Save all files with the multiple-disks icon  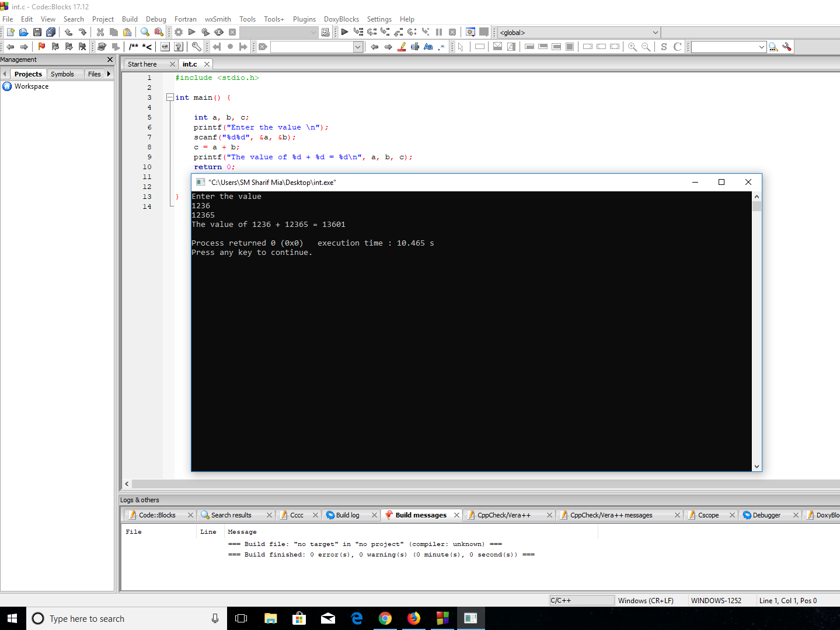[x=51, y=32]
